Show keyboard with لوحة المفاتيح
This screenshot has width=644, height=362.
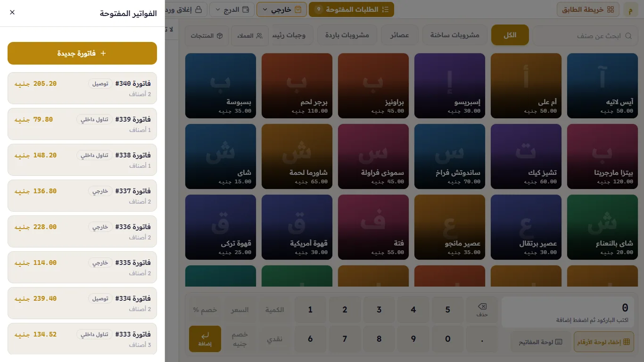coord(540,342)
